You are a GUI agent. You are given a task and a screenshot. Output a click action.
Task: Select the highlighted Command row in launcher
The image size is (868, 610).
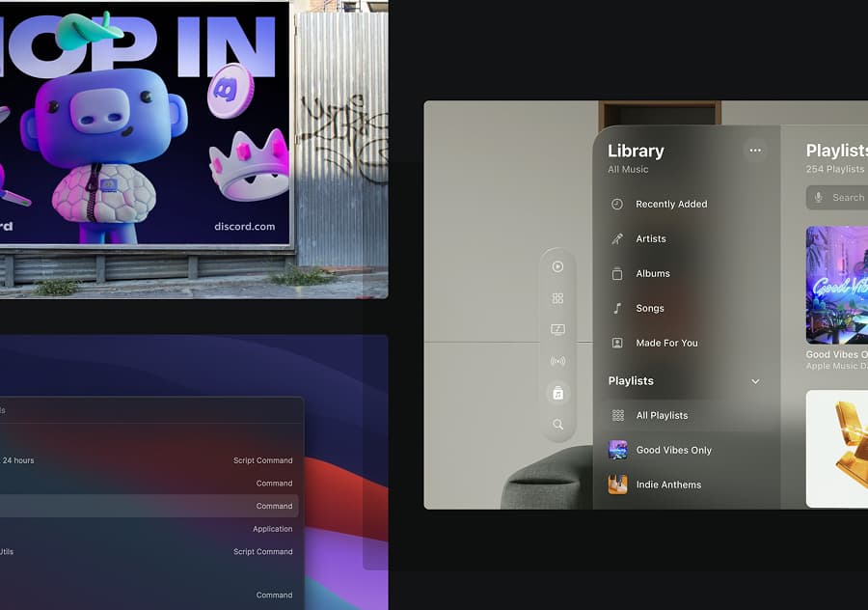[149, 506]
